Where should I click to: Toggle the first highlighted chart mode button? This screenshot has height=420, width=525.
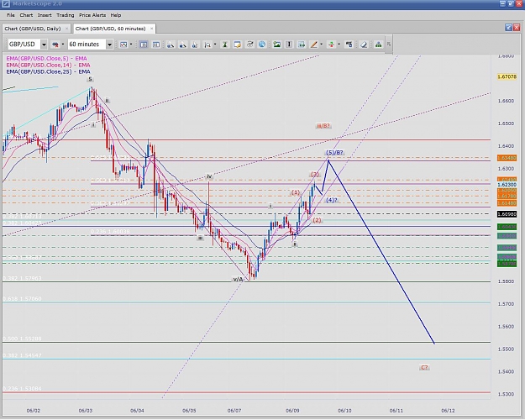[x=144, y=45]
